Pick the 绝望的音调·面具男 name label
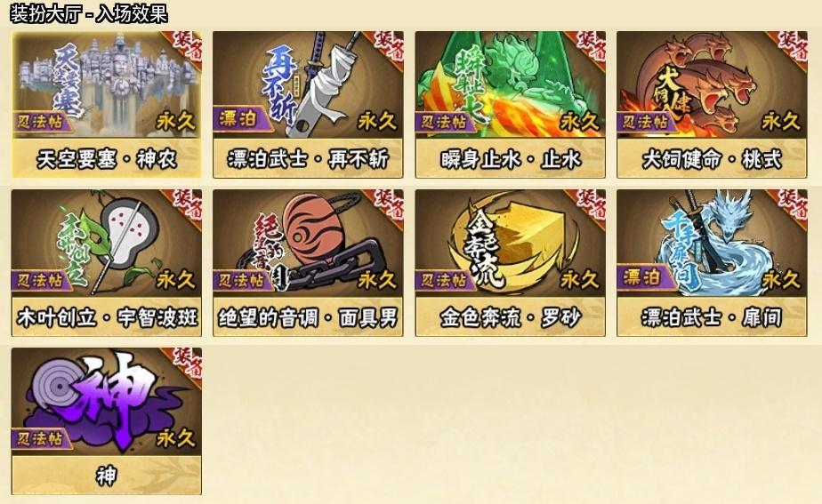Image resolution: width=822 pixels, height=504 pixels. point(308,317)
